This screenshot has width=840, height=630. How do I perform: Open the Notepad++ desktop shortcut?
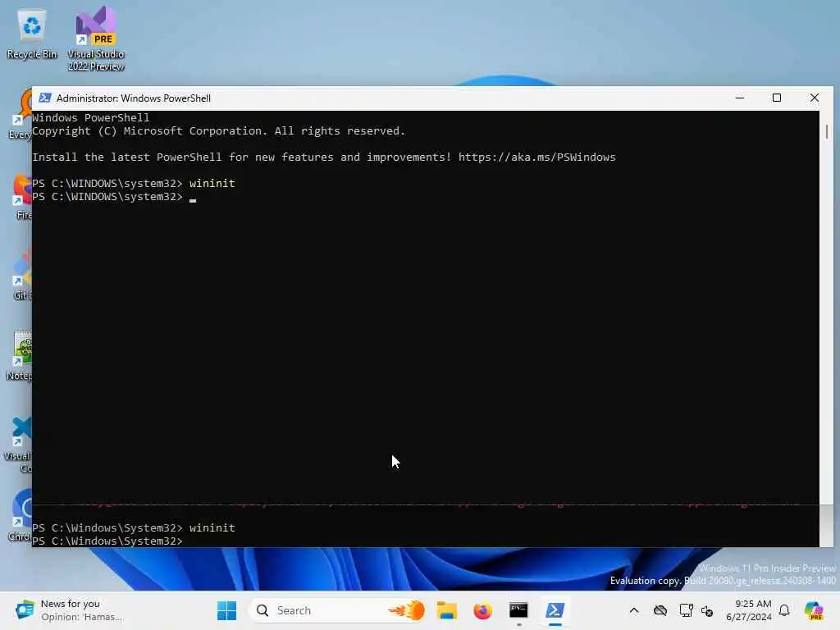coord(21,356)
